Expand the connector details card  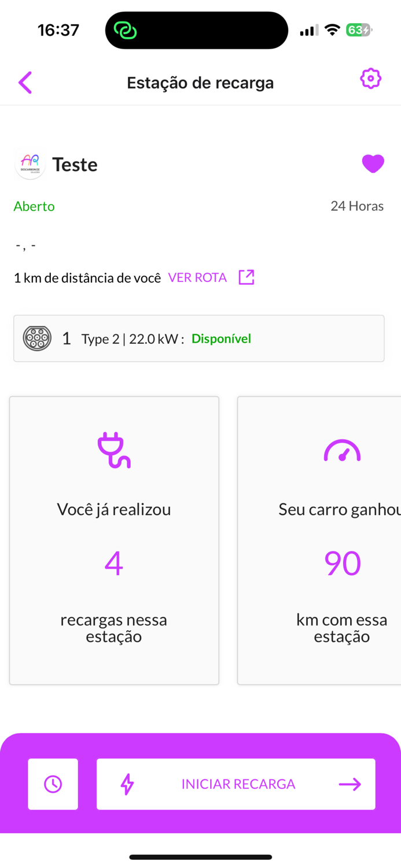click(199, 338)
